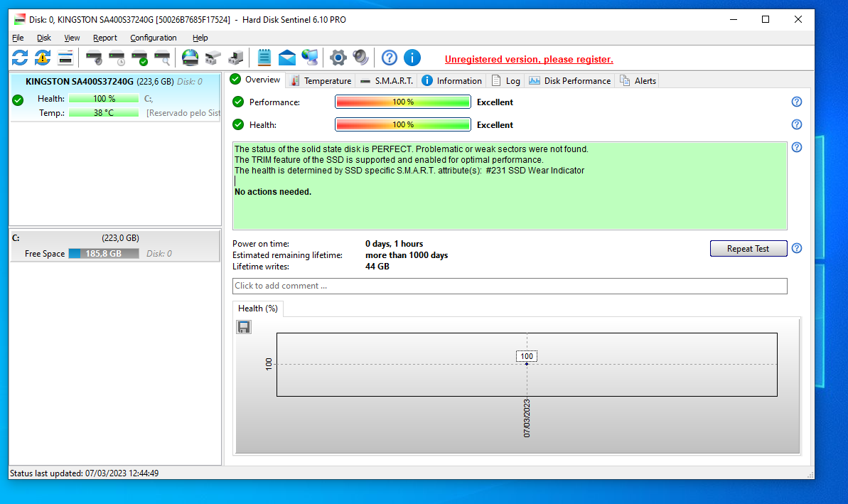The width and height of the screenshot is (848, 504).
Task: Click the globe with monitor toolbar icon
Action: pyautogui.click(x=310, y=58)
